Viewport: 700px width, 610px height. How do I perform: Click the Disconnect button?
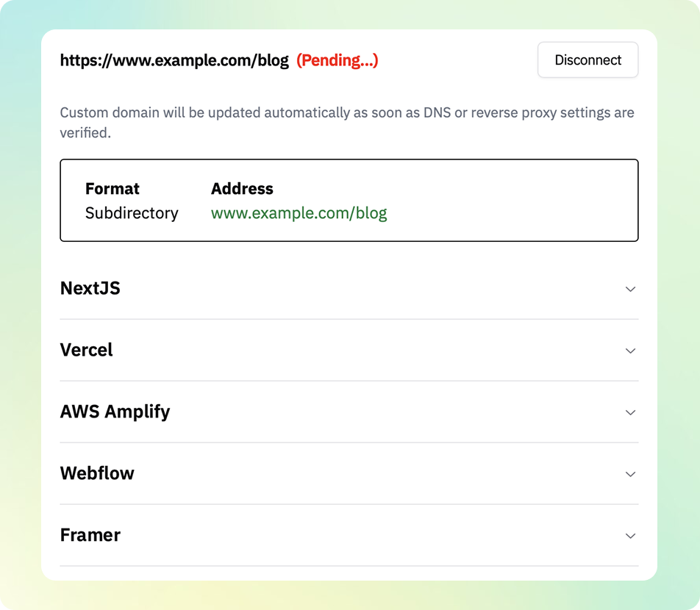point(587,60)
